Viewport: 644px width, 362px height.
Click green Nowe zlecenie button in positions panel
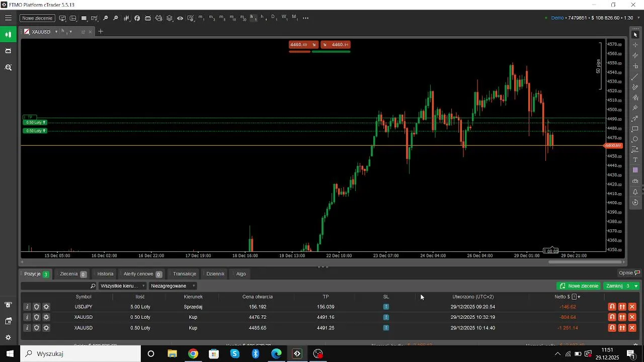click(x=579, y=286)
